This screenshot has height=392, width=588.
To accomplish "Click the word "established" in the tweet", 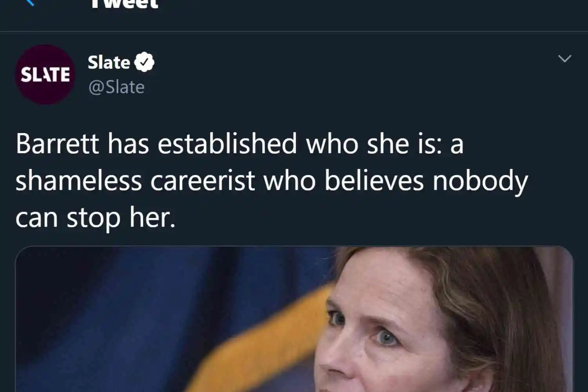I will click(227, 143).
